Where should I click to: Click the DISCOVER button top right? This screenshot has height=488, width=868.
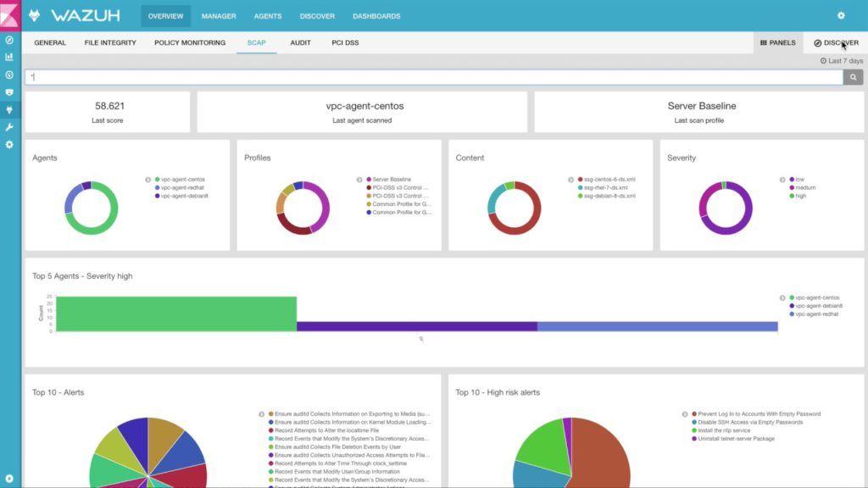[836, 42]
